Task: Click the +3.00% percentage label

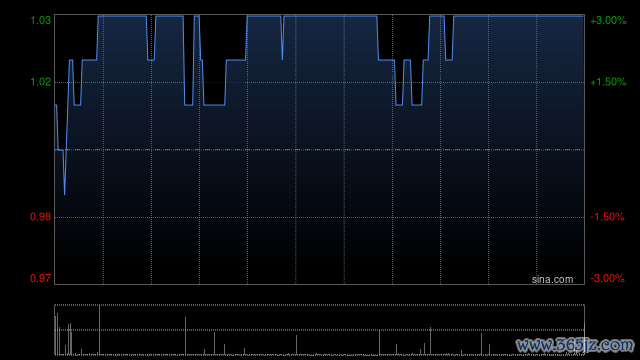Action: click(x=608, y=20)
